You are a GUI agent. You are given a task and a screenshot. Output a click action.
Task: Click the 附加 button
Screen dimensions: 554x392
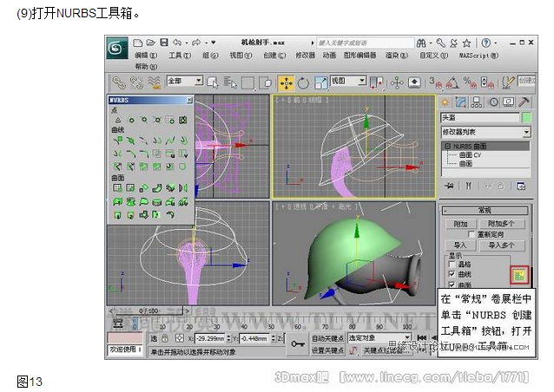click(x=460, y=224)
